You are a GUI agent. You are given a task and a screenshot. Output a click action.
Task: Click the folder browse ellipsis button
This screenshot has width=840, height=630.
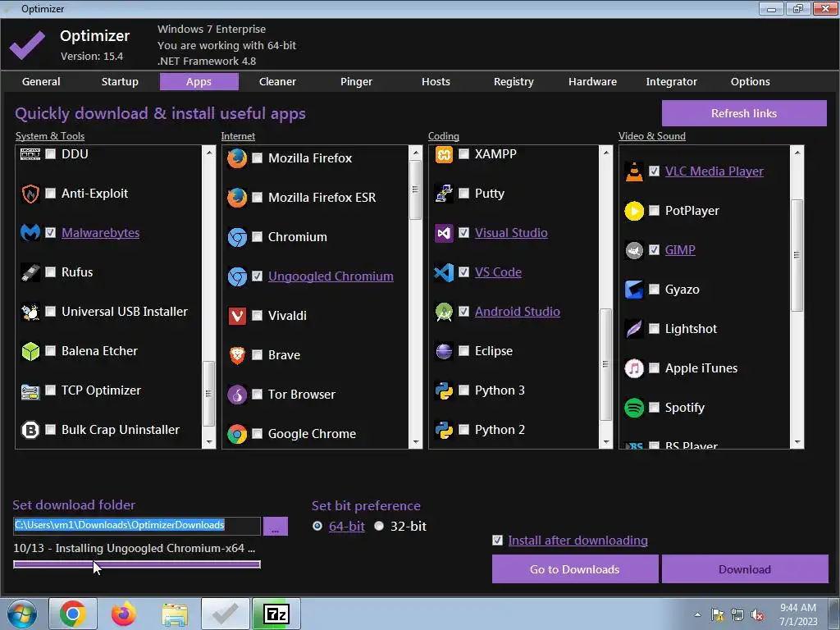[x=276, y=526]
